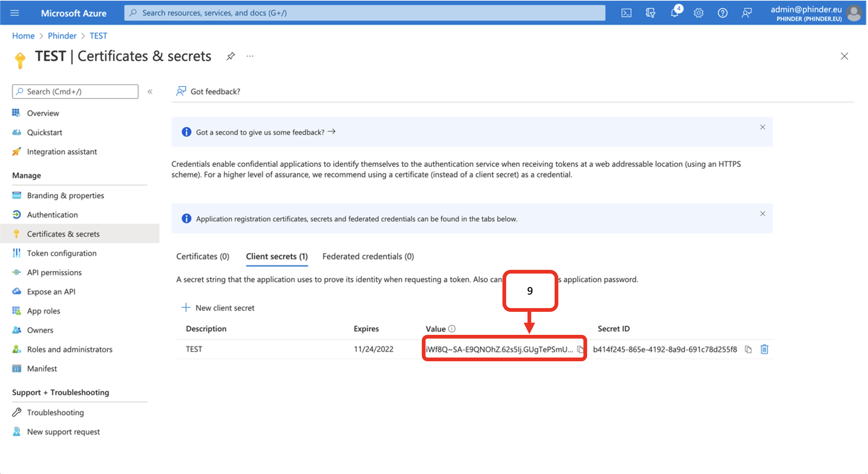Copy the client secret value
Viewport: 868px width, 474px height.
(580, 349)
